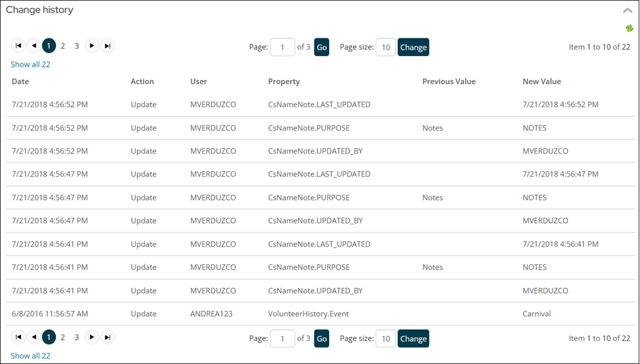Go to next page in top pager
Viewport: 640px width, 364px height.
pos(92,46)
